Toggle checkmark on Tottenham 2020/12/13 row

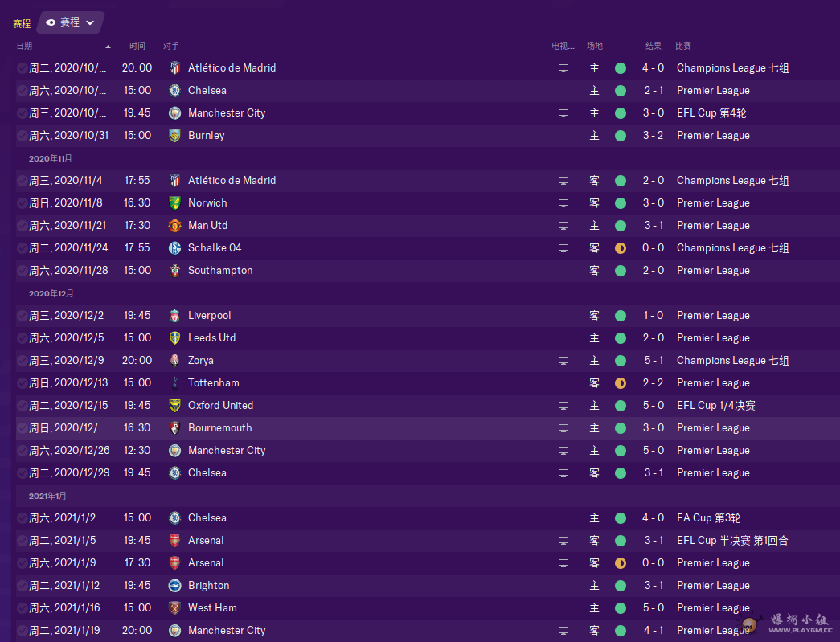22,383
